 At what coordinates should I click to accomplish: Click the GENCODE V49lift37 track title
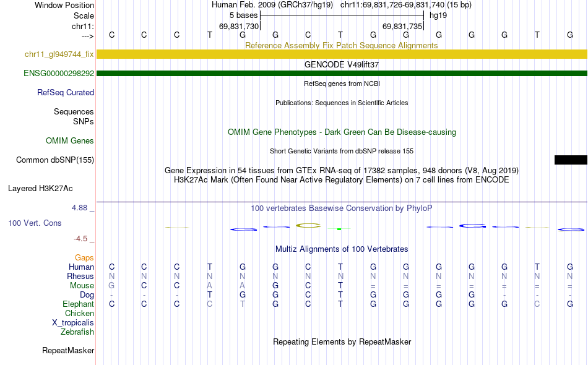342,64
